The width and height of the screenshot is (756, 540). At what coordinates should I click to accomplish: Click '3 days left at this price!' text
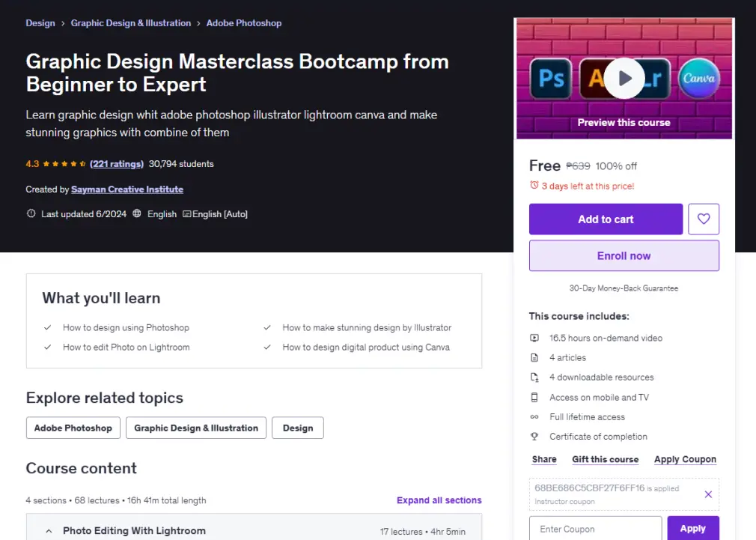(588, 186)
